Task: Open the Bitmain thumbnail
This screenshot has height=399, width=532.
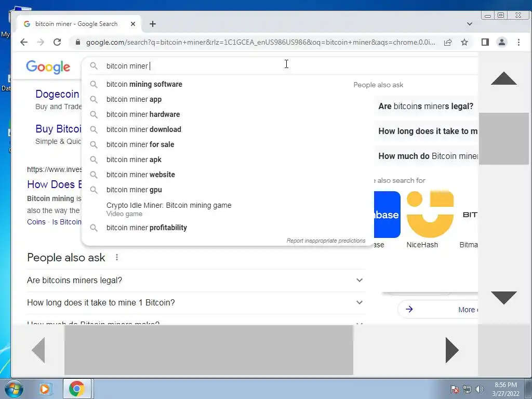Action: click(x=469, y=214)
